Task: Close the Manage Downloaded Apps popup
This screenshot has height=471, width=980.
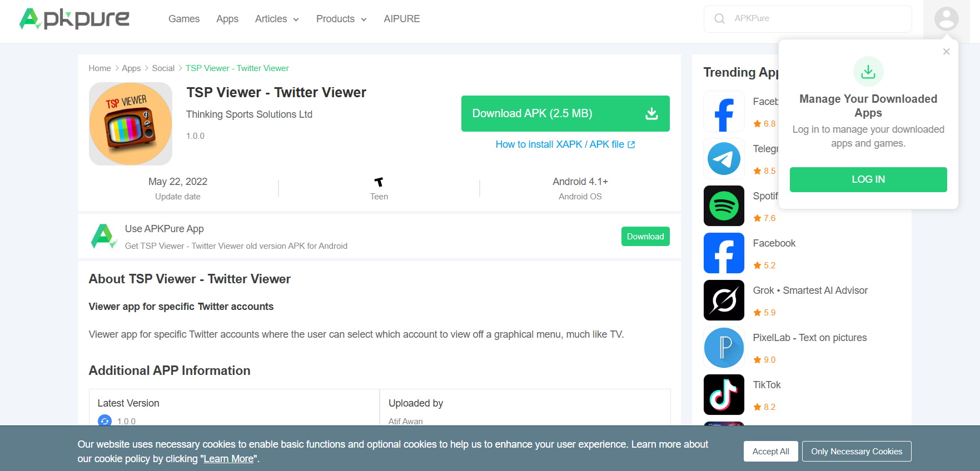Action: click(x=946, y=52)
